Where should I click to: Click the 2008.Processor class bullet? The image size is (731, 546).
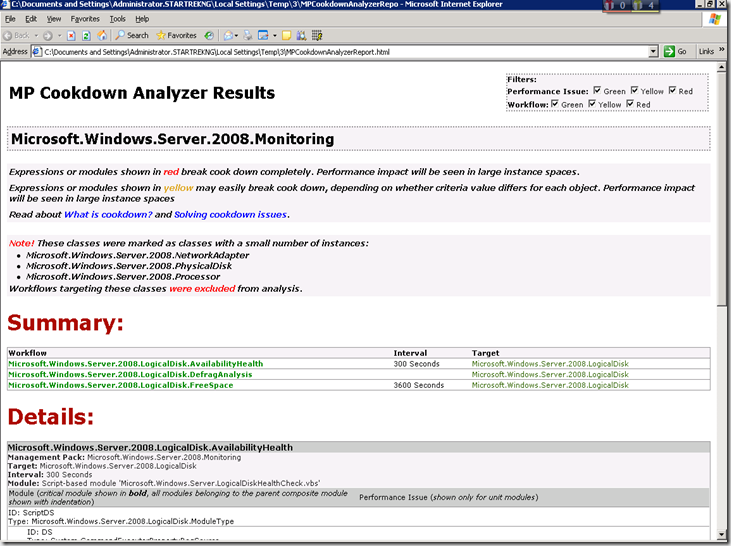tap(123, 276)
